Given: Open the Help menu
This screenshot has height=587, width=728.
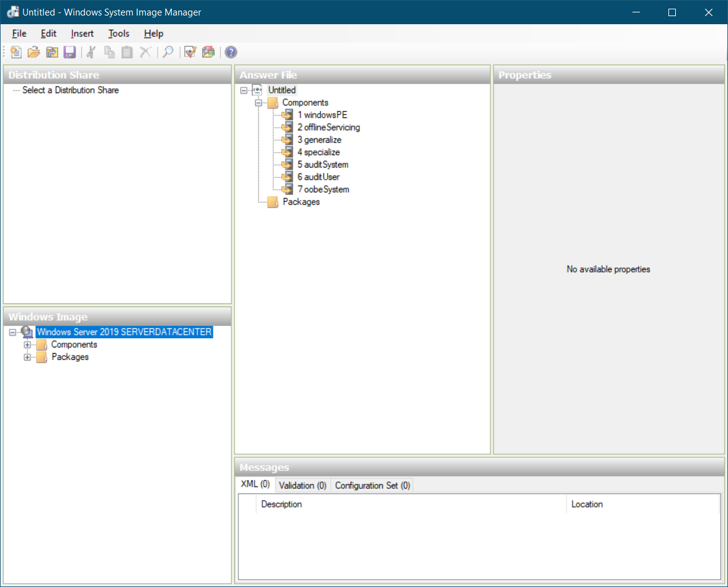Looking at the screenshot, I should tap(153, 34).
